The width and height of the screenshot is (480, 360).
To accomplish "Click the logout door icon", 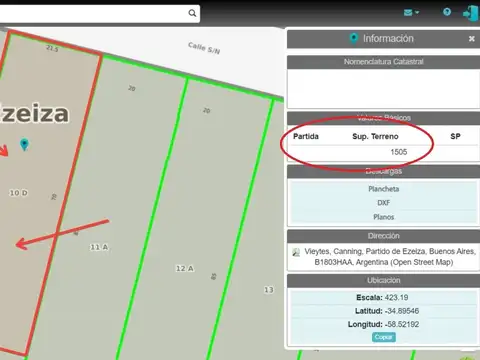I will point(470,13).
